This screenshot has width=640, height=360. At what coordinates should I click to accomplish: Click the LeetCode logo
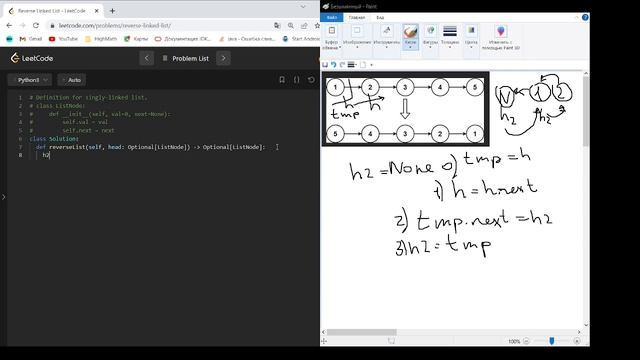[32, 58]
